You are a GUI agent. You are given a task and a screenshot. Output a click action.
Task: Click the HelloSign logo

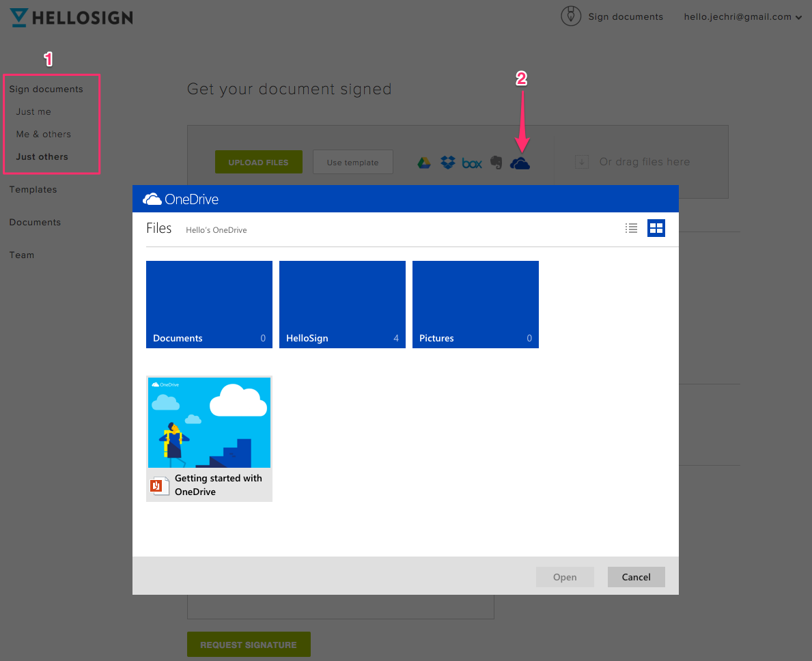72,18
